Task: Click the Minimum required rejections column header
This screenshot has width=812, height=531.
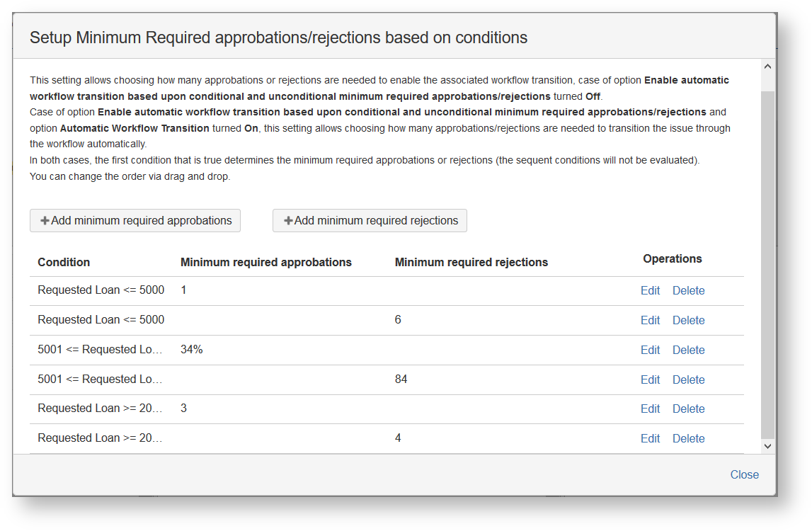Action: pyautogui.click(x=471, y=263)
